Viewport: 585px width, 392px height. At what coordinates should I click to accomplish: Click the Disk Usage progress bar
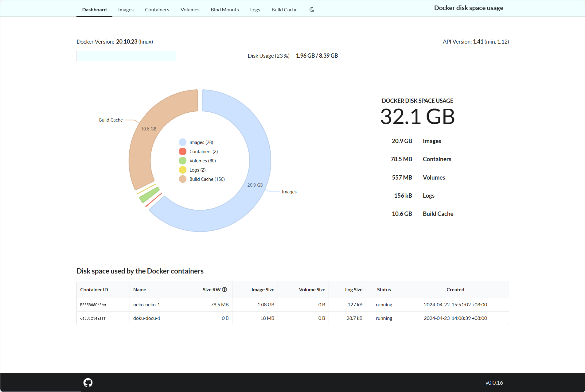(x=292, y=56)
